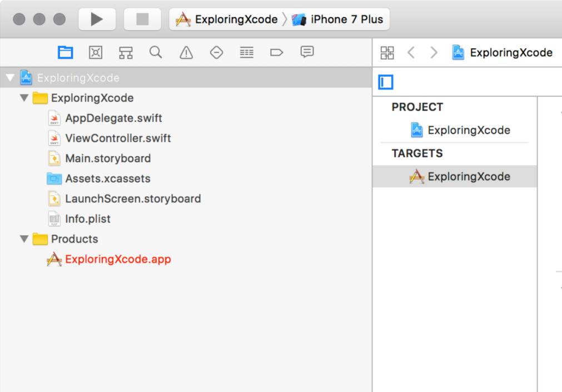Select the ExploringXcode scheme in toolbar

[226, 19]
